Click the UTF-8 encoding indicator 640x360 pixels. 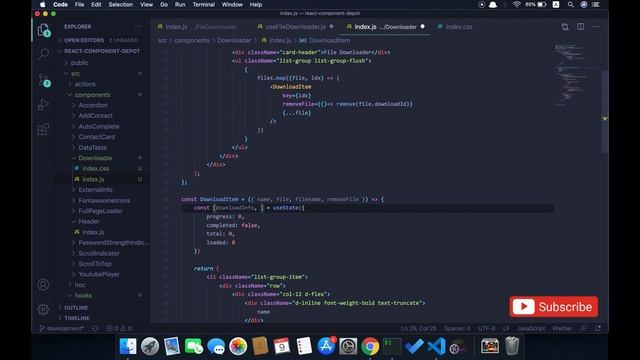pyautogui.click(x=487, y=328)
